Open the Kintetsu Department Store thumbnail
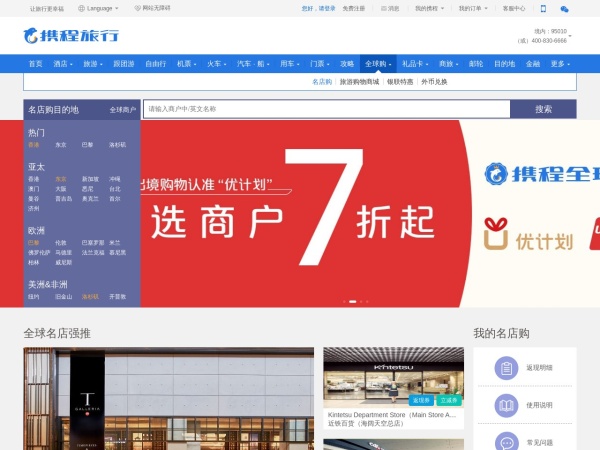The width and height of the screenshot is (600, 450). [393, 377]
